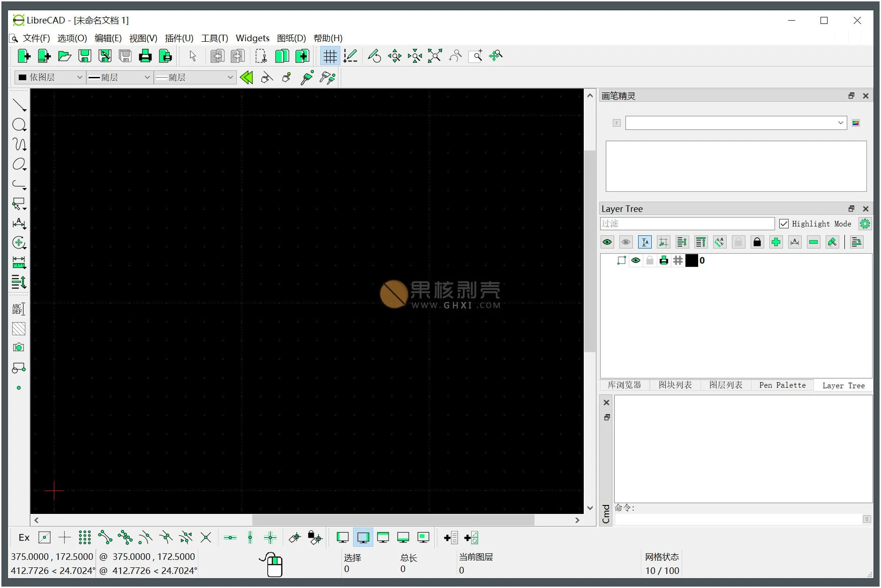Click the black color swatch of layer 0
881x588 pixels.
(691, 261)
